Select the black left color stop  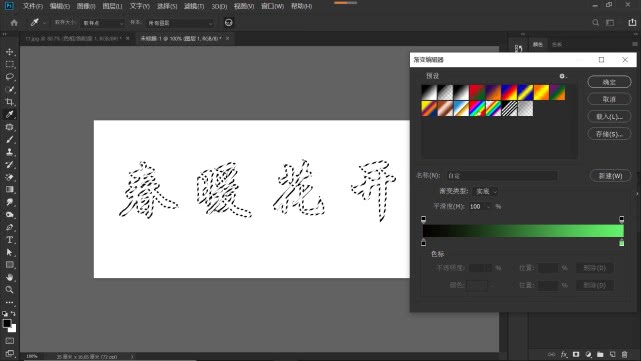coord(424,243)
